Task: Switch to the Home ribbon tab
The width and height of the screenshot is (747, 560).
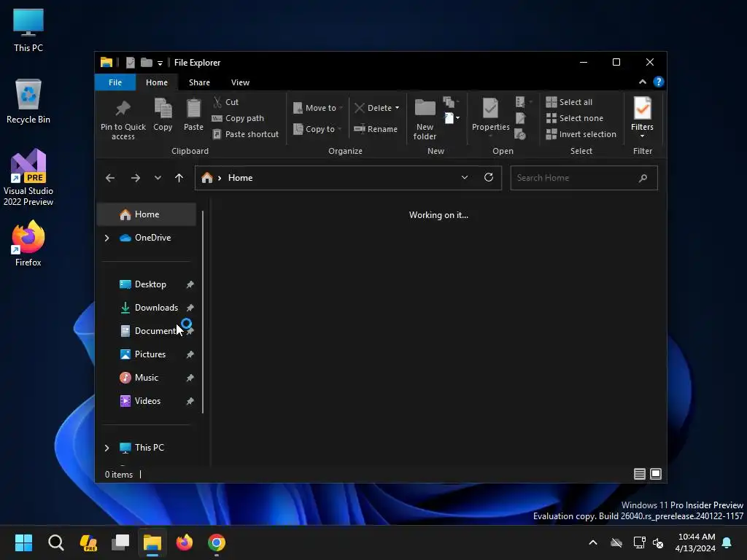Action: (157, 82)
